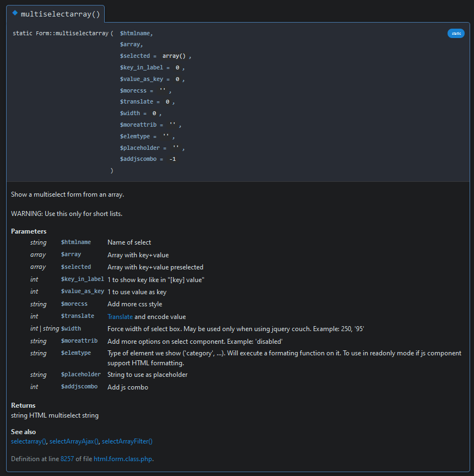
Task: Click the WARNING short lists text
Action: coord(67,214)
